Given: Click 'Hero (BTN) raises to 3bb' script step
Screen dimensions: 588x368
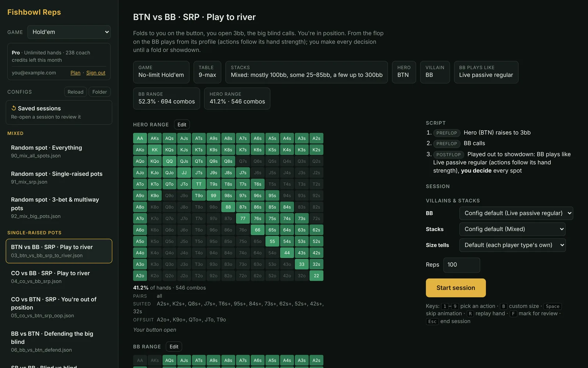Looking at the screenshot, I should point(497,132).
